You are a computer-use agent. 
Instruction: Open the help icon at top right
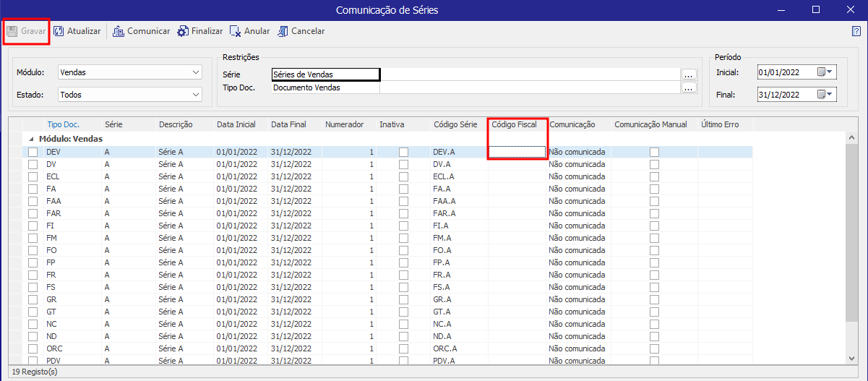point(856,31)
